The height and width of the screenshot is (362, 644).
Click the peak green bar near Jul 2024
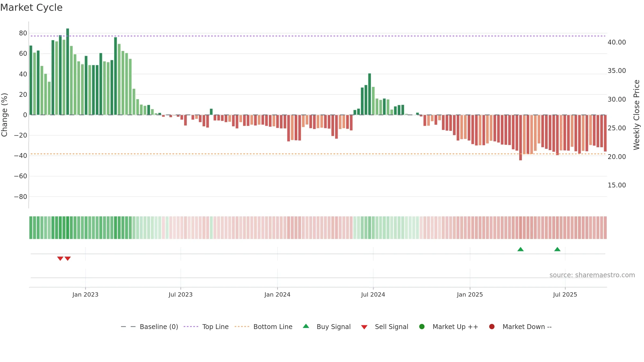point(369,94)
